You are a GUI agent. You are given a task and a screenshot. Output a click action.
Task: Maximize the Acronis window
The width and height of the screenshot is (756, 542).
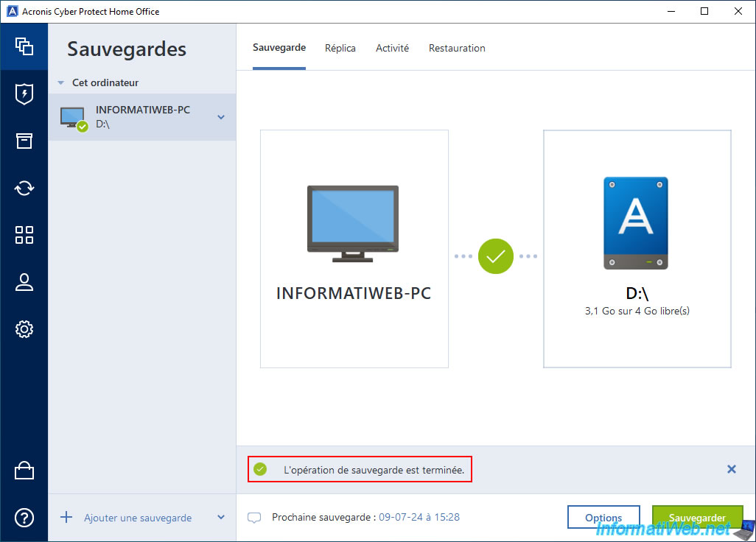click(x=704, y=11)
